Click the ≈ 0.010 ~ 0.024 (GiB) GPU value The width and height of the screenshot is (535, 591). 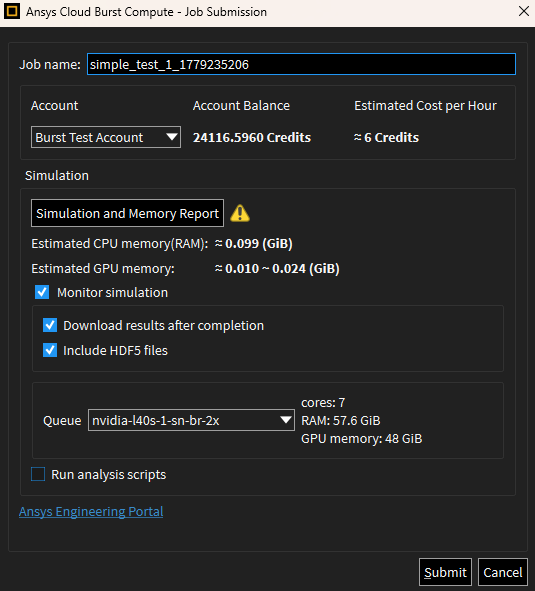tap(277, 269)
